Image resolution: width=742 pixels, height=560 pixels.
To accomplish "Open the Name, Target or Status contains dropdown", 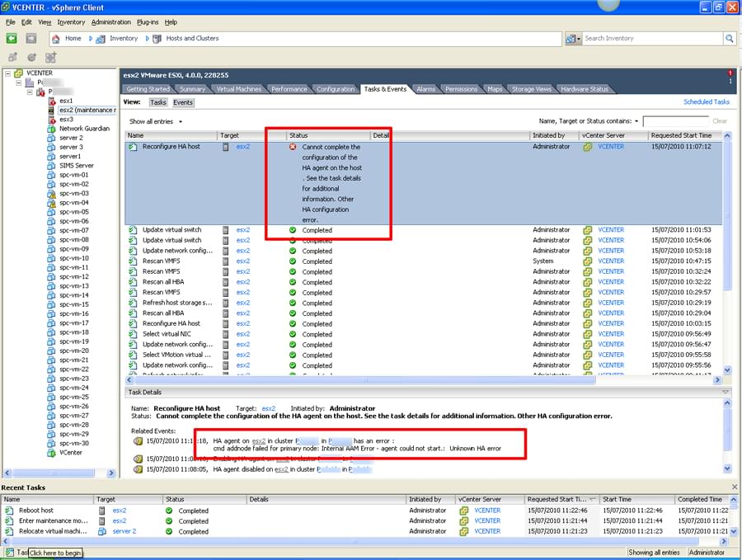I will pyautogui.click(x=589, y=121).
